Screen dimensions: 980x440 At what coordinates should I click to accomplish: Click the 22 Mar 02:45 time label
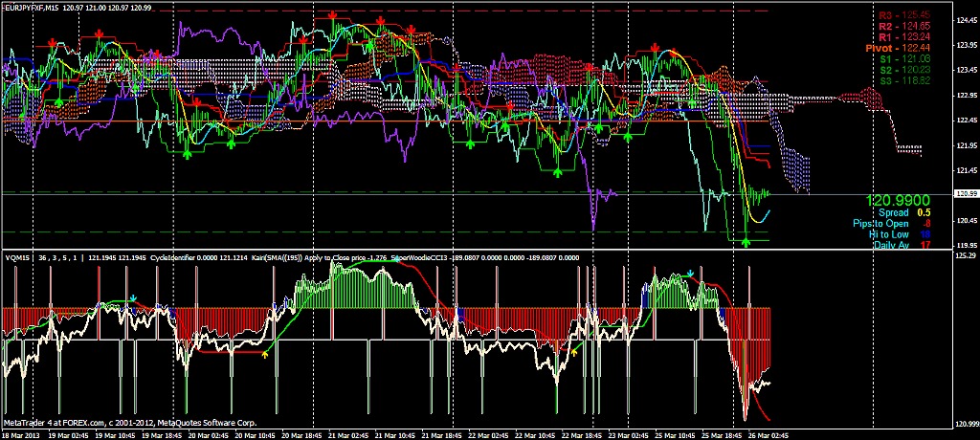click(x=489, y=435)
